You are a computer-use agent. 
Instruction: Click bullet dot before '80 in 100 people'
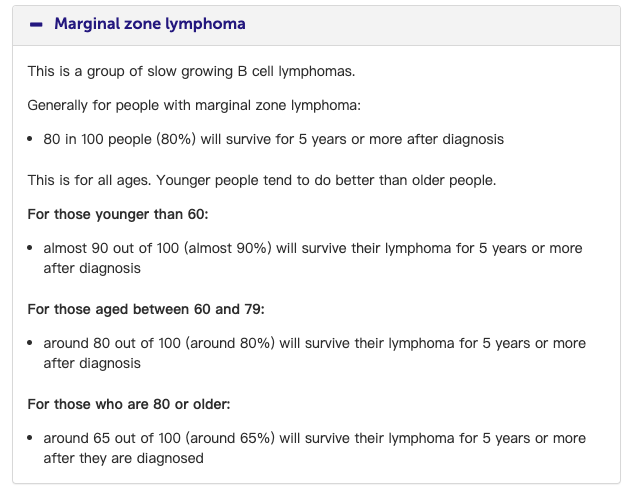[30, 139]
